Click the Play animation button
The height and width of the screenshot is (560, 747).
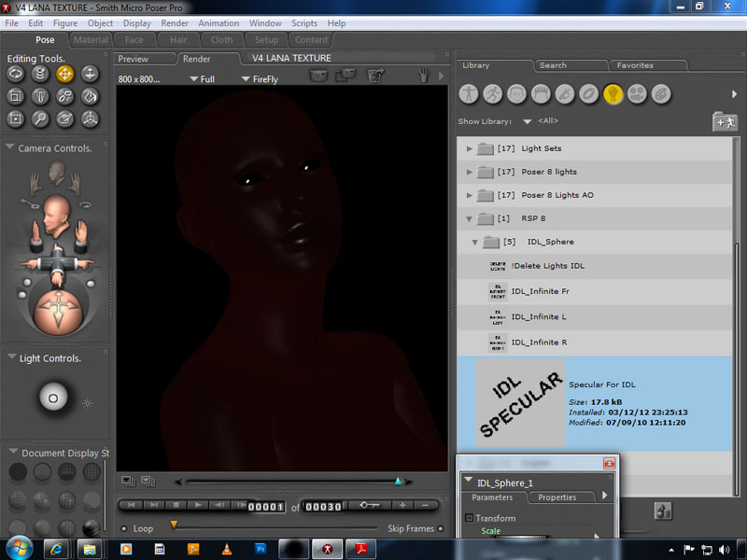tap(198, 505)
